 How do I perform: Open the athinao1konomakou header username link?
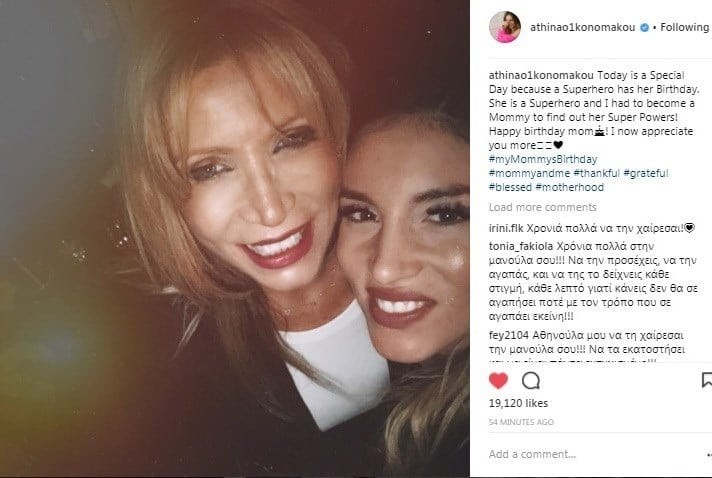pos(583,27)
